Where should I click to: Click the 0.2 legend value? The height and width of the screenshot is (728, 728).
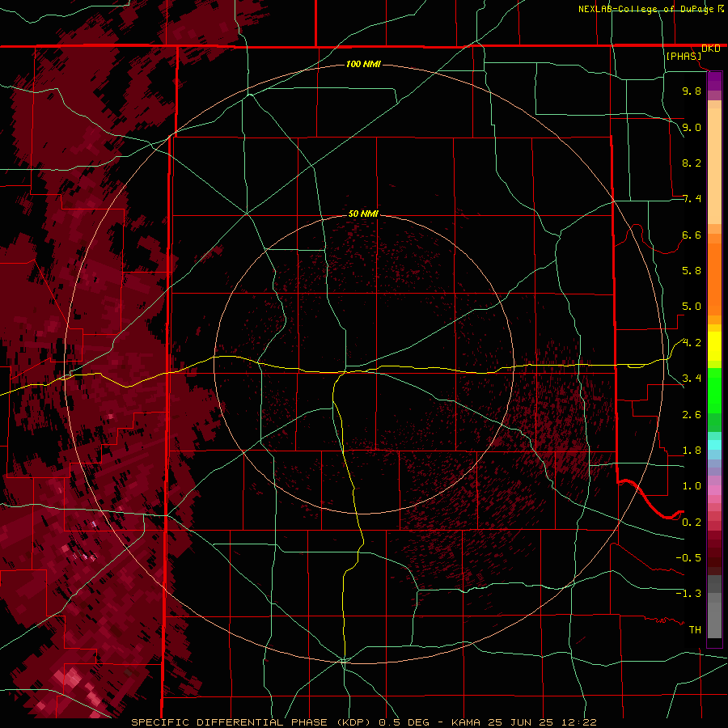pos(692,523)
